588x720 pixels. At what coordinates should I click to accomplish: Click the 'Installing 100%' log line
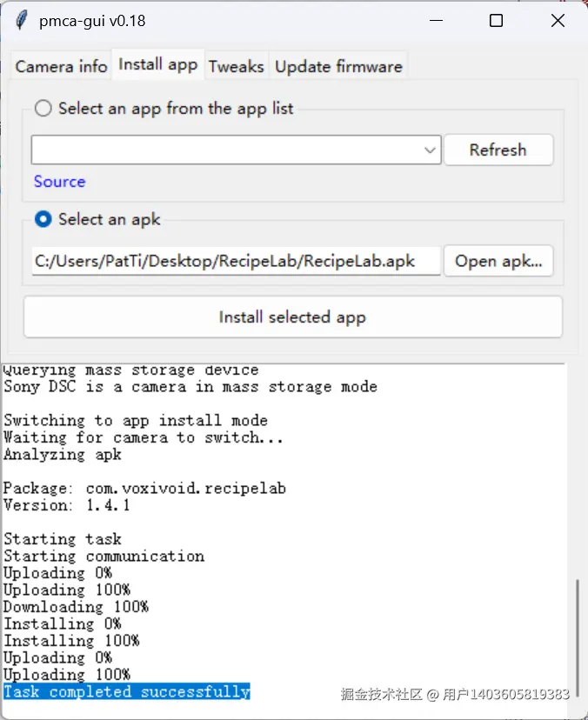point(71,641)
